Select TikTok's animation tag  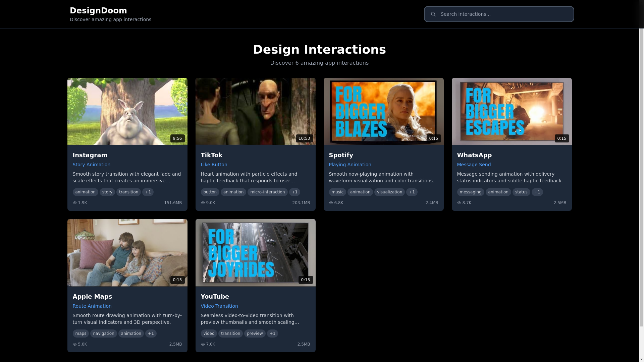(x=233, y=192)
